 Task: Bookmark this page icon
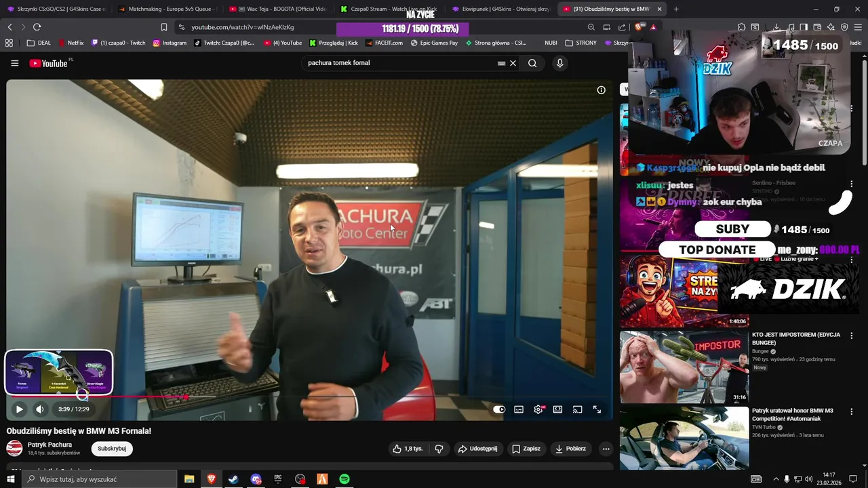pos(163,27)
